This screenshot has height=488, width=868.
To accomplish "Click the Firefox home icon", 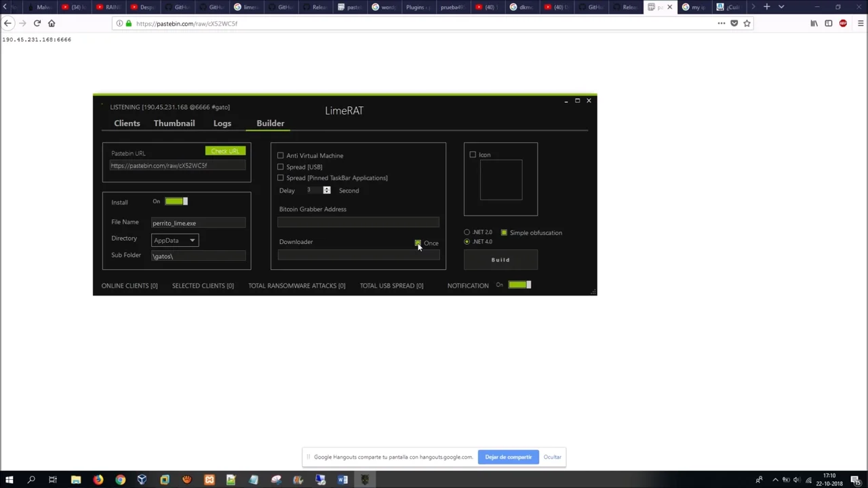I will click(x=52, y=23).
